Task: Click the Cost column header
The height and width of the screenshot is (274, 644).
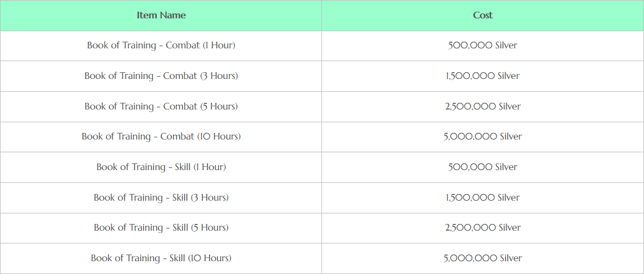Action: [x=483, y=16]
